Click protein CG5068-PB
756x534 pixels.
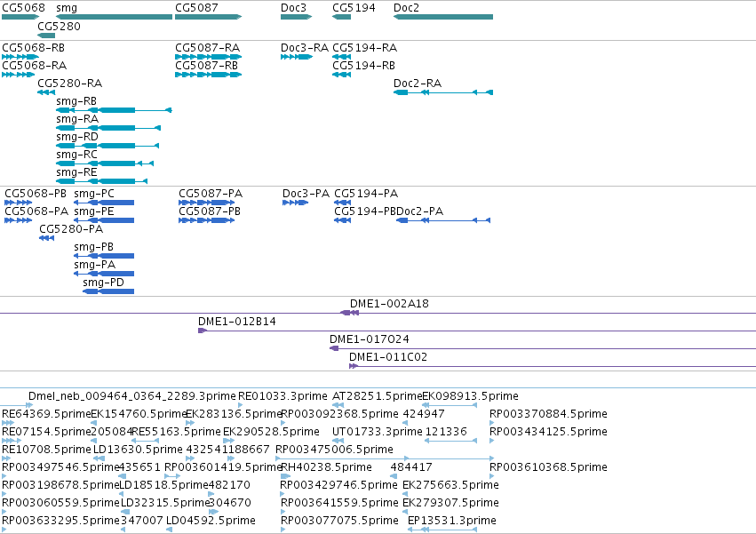pos(19,203)
